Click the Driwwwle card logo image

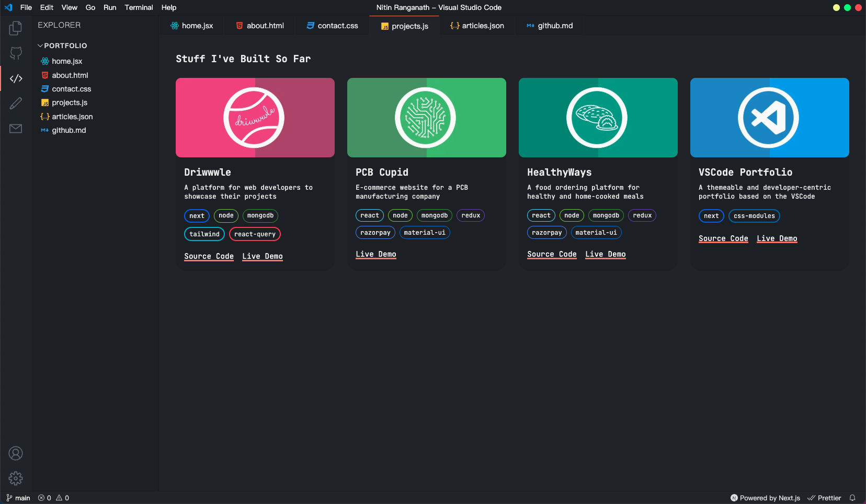pyautogui.click(x=254, y=118)
